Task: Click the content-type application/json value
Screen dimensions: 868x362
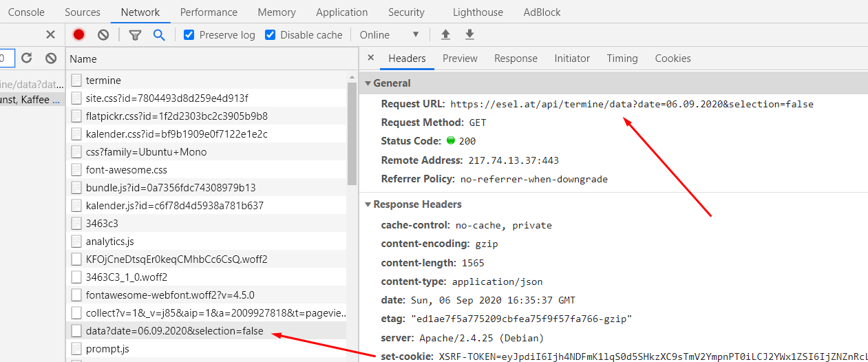Action: click(x=497, y=281)
